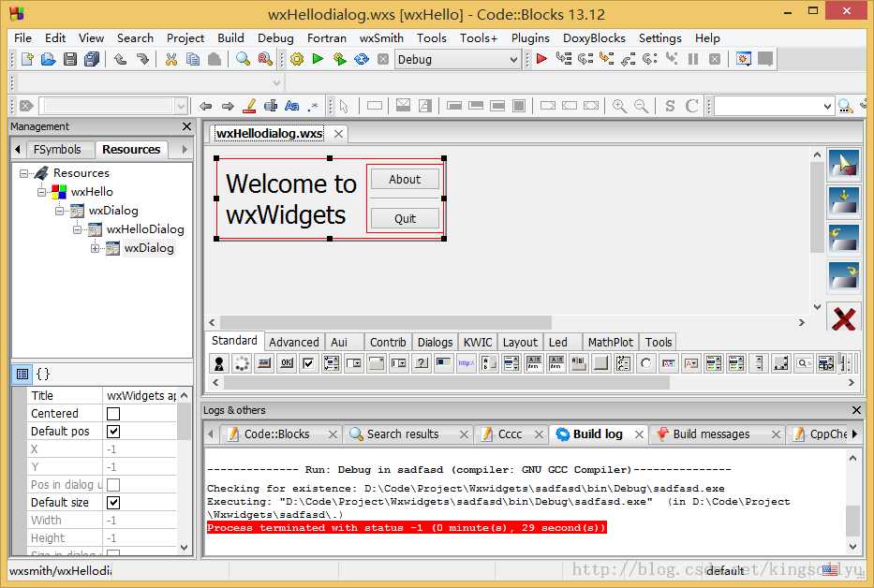874x588 pixels.
Task: Select the Advanced palette tab
Action: (x=294, y=342)
